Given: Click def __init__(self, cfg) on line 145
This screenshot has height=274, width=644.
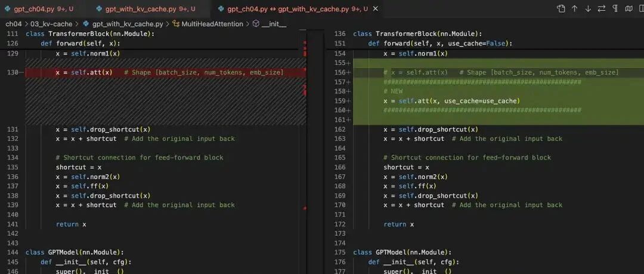Looking at the screenshot, I should 86,262.
